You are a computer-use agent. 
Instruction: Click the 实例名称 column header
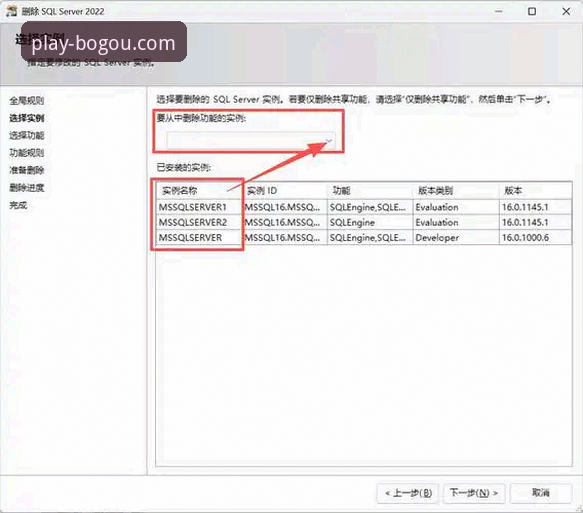click(199, 191)
